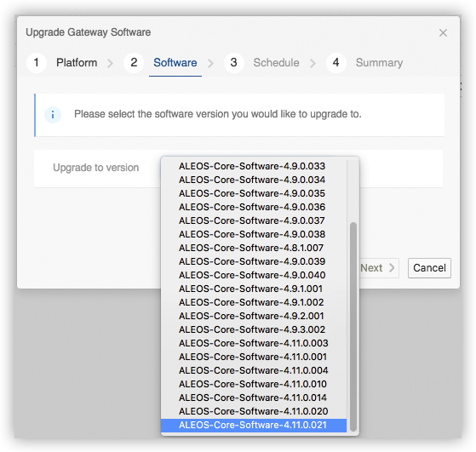Pick ALEOS-Core-Software-4.9.2.001

[254, 316]
